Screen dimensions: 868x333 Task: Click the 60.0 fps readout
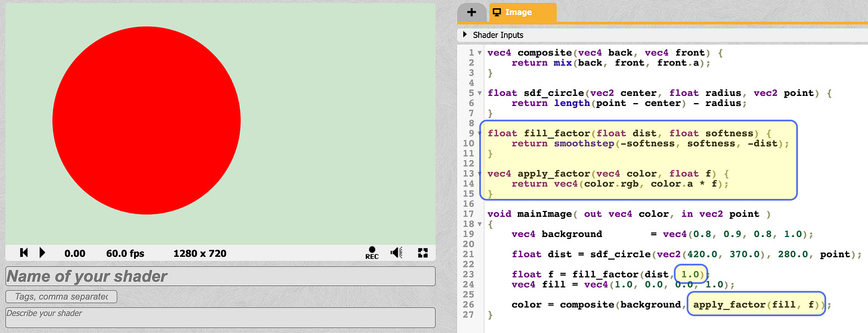tap(125, 253)
